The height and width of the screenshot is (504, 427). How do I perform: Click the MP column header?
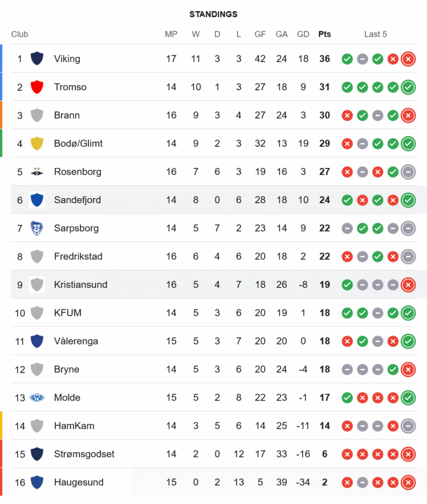point(171,34)
